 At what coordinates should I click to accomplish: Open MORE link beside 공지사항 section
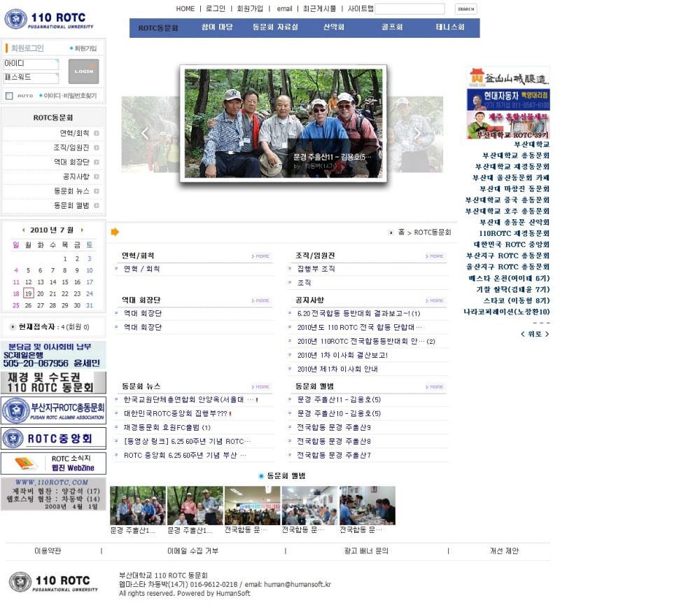pos(435,300)
